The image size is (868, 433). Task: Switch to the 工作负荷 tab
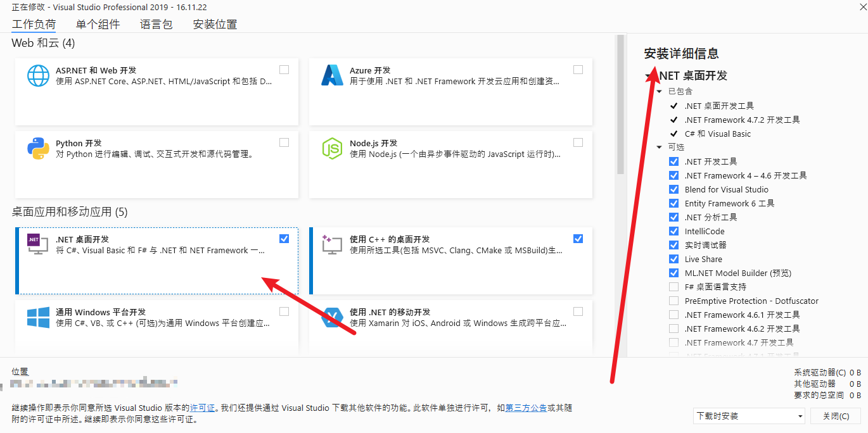coord(34,25)
